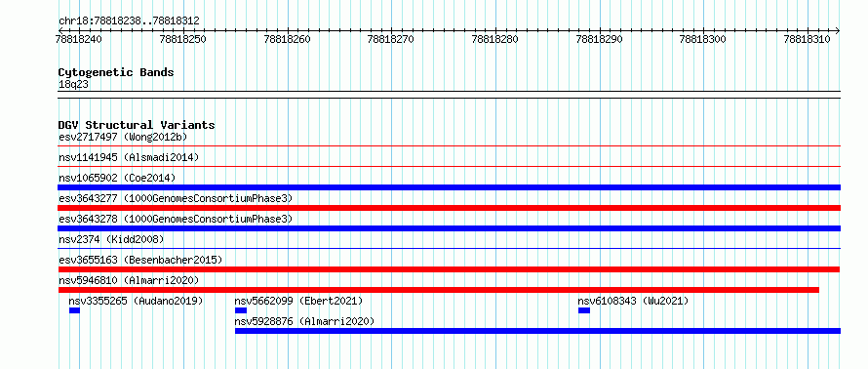Viewport: 868px width, 369px height.
Task: Select the nsv1065902 (Coe2014) label
Action: tap(117, 178)
